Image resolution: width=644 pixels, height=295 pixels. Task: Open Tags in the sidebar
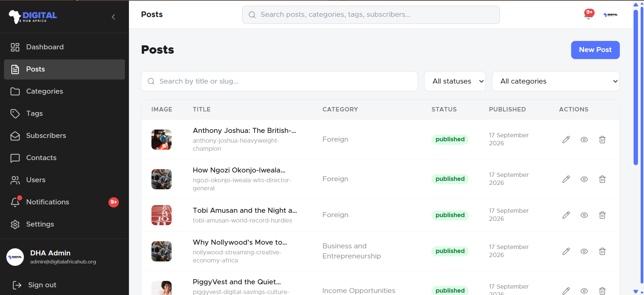[64, 114]
